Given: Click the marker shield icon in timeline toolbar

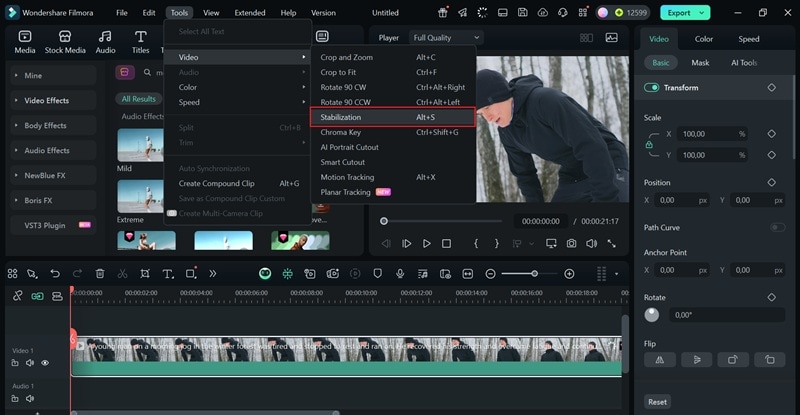Looking at the screenshot, I should 378,274.
